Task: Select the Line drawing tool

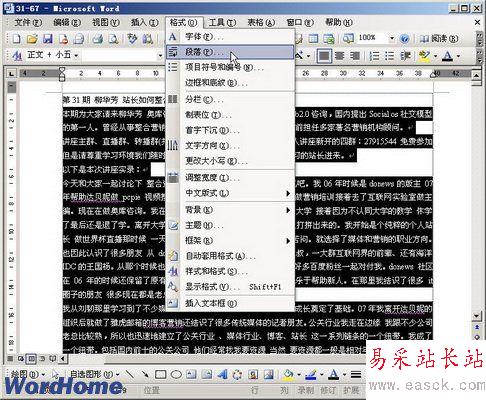Action: (x=130, y=375)
